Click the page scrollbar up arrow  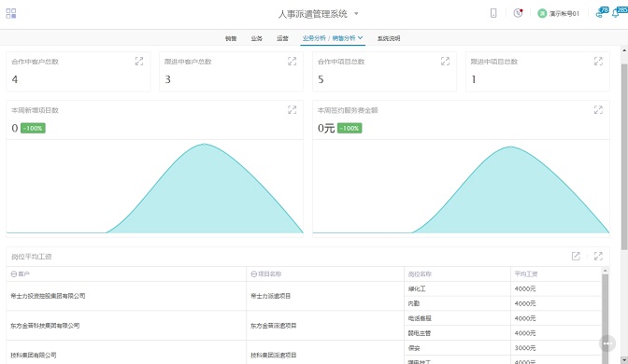click(x=624, y=50)
